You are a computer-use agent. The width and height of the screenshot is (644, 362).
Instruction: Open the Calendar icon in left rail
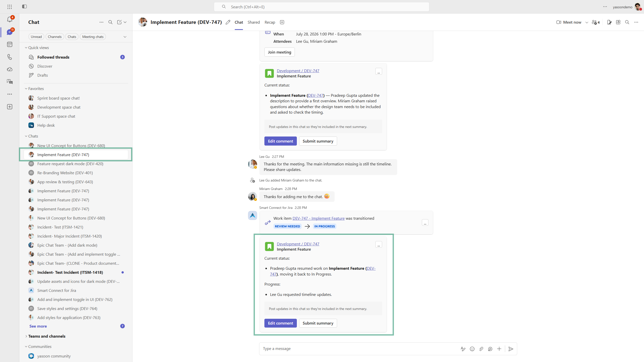(10, 44)
